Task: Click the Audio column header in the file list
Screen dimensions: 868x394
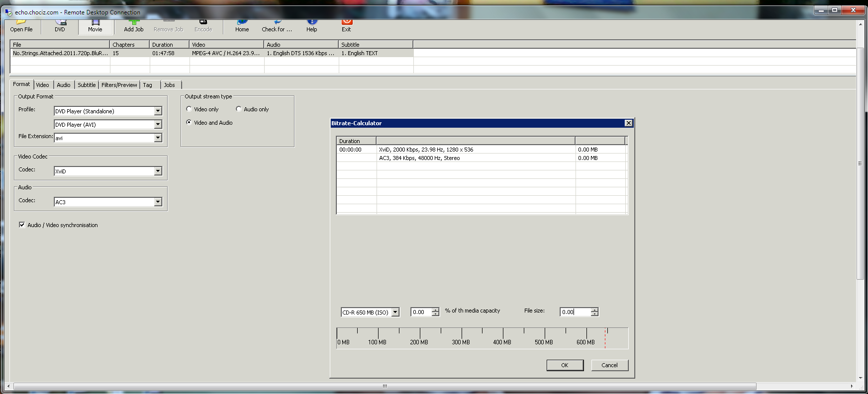Action: [301, 44]
